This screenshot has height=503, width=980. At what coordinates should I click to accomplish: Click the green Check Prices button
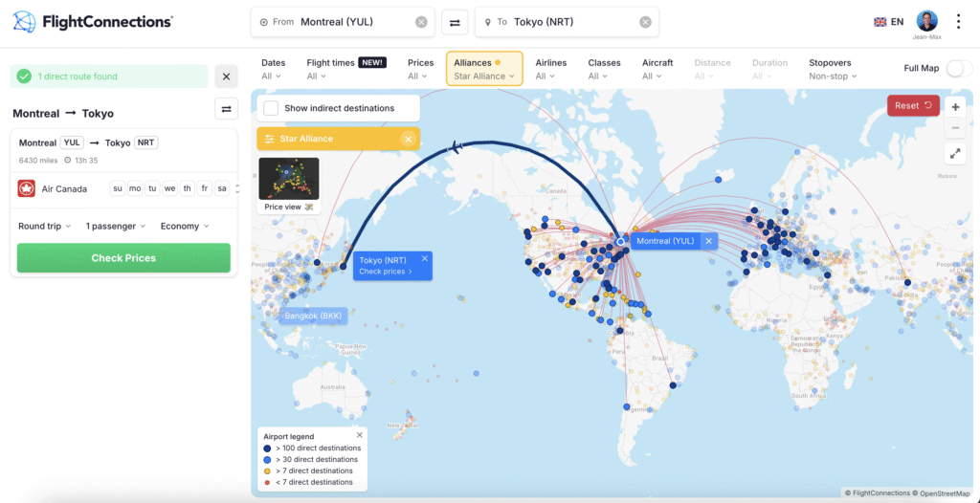pos(123,257)
